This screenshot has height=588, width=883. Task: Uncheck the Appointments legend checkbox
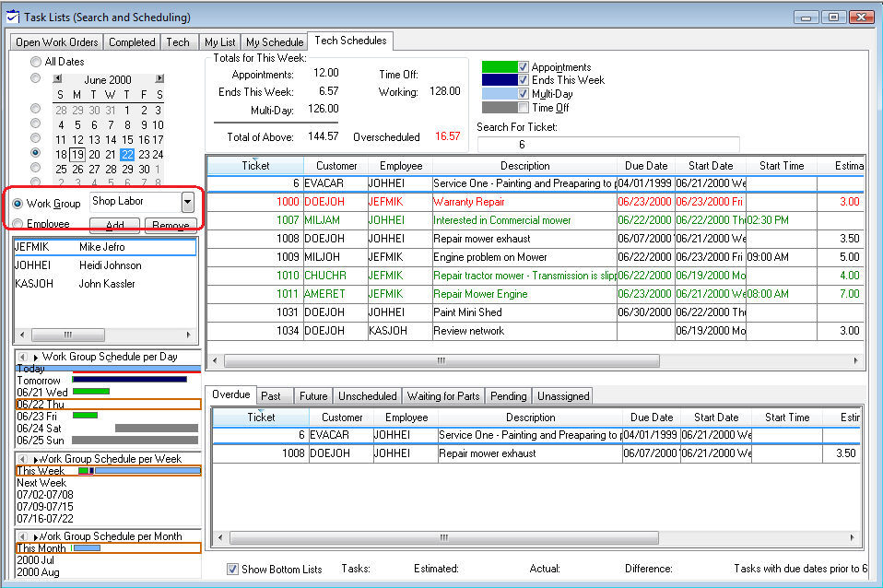point(524,67)
